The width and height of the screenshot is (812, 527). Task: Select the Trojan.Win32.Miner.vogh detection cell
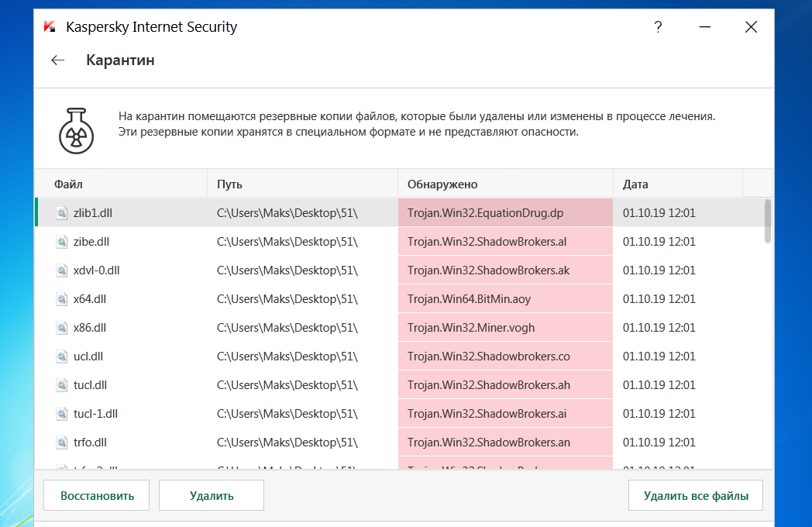471,328
